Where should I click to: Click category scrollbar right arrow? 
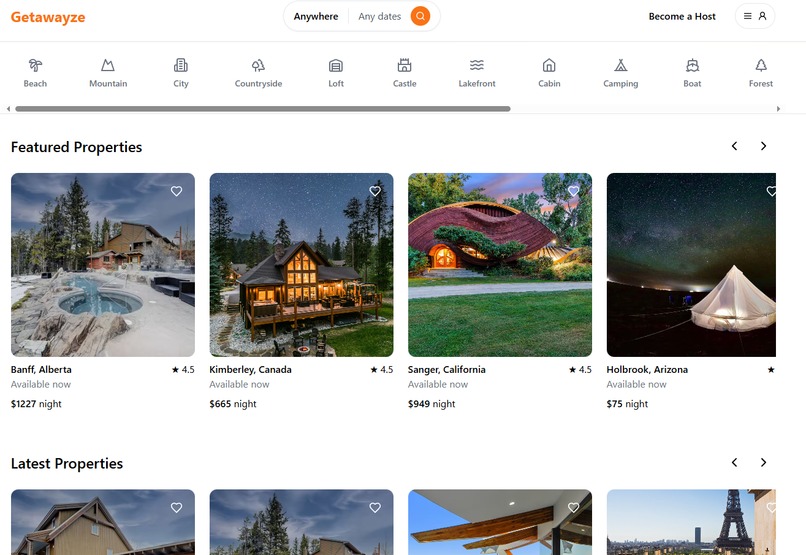tap(778, 109)
